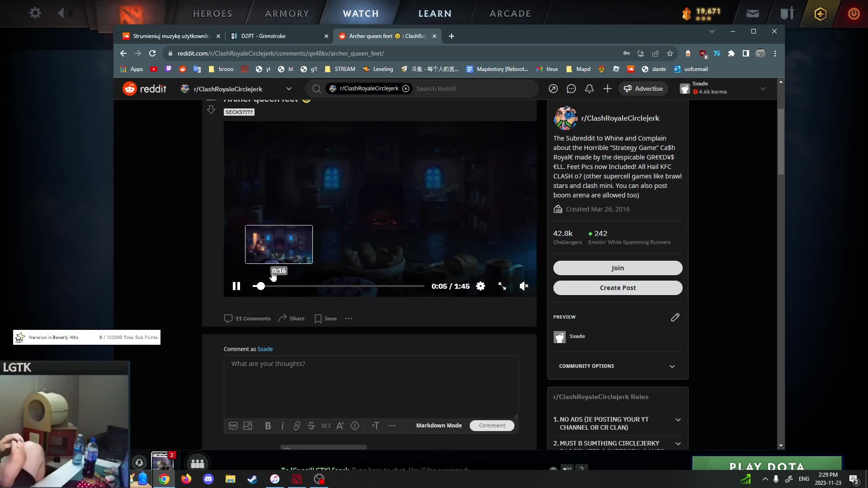Open Discord from the taskbar
This screenshot has height=488, width=868.
pos(208,479)
